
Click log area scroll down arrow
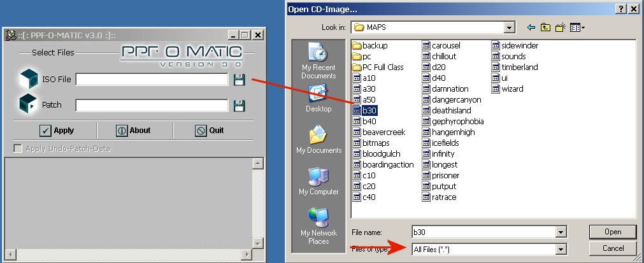[257, 243]
